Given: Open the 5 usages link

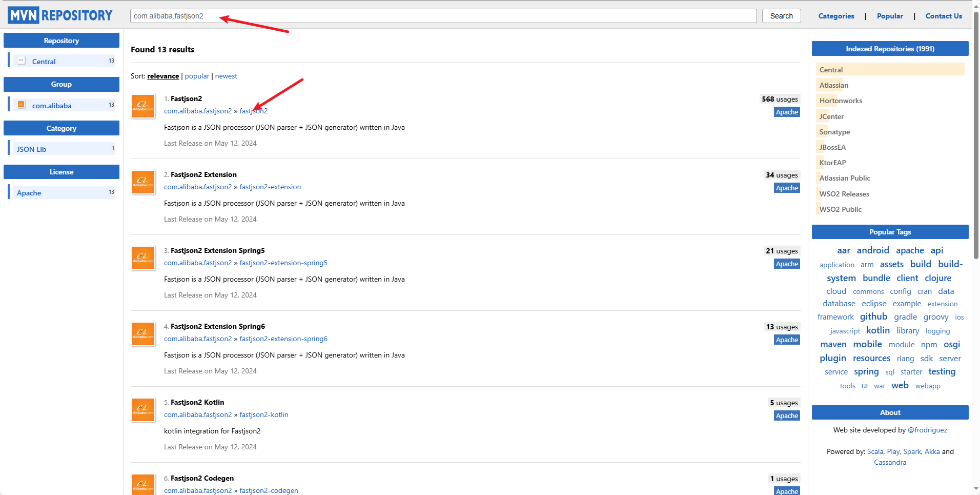Looking at the screenshot, I should [x=784, y=403].
